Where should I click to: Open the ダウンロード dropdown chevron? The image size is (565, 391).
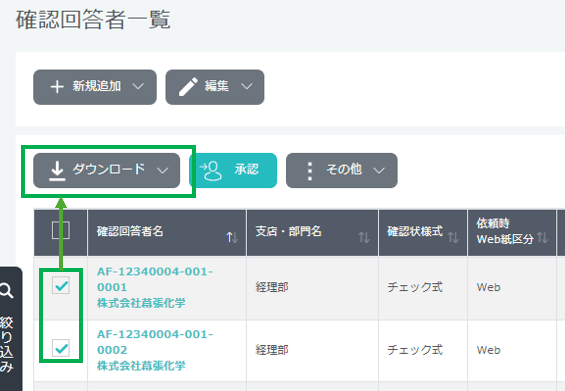click(163, 170)
